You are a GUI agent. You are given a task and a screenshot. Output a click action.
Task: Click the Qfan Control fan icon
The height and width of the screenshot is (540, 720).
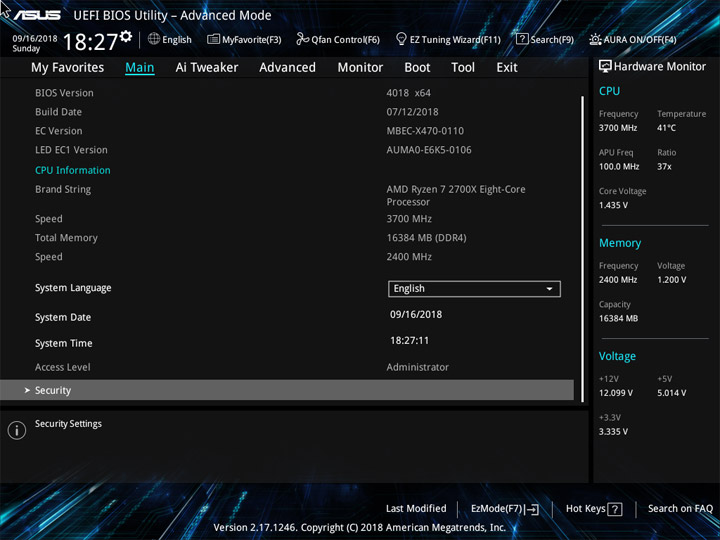point(302,39)
